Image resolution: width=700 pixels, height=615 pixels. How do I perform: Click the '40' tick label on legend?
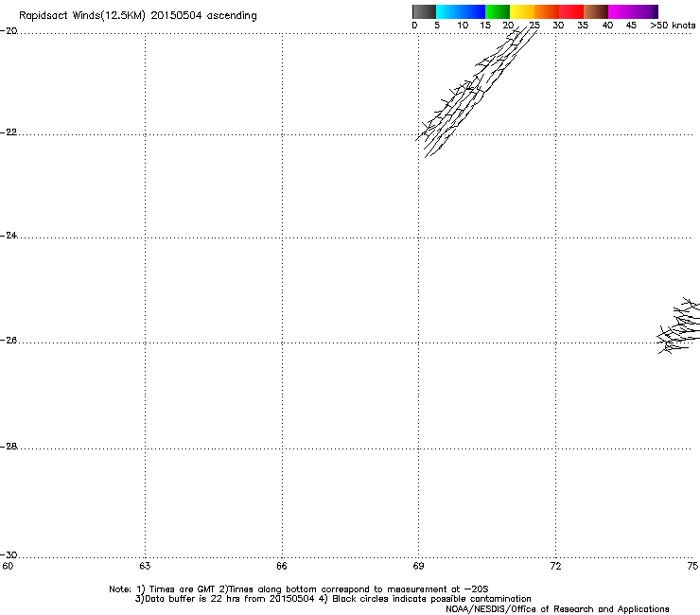[607, 26]
